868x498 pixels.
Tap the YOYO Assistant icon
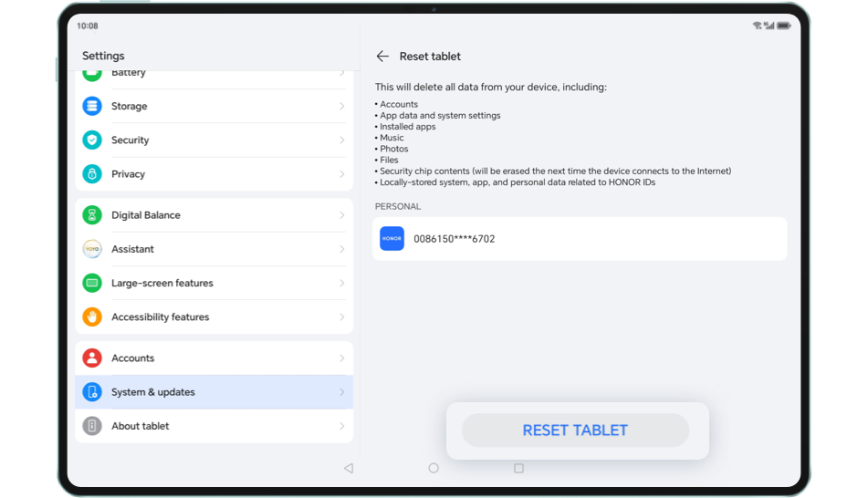(92, 249)
